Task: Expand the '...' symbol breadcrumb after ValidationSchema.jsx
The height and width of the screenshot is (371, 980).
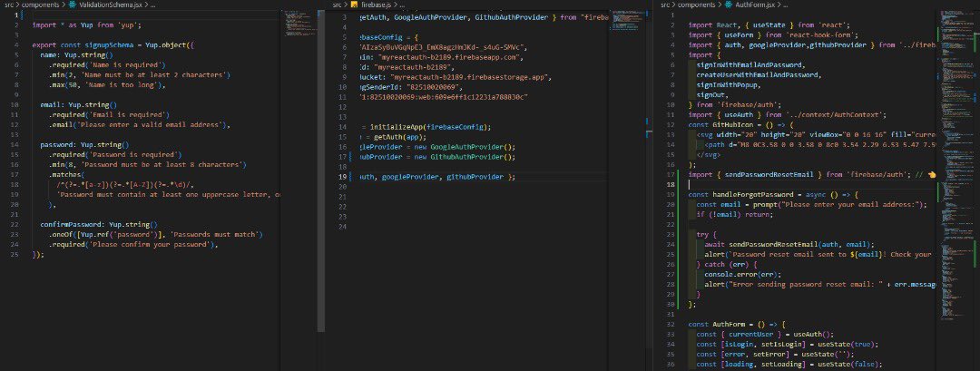Action: click(153, 5)
